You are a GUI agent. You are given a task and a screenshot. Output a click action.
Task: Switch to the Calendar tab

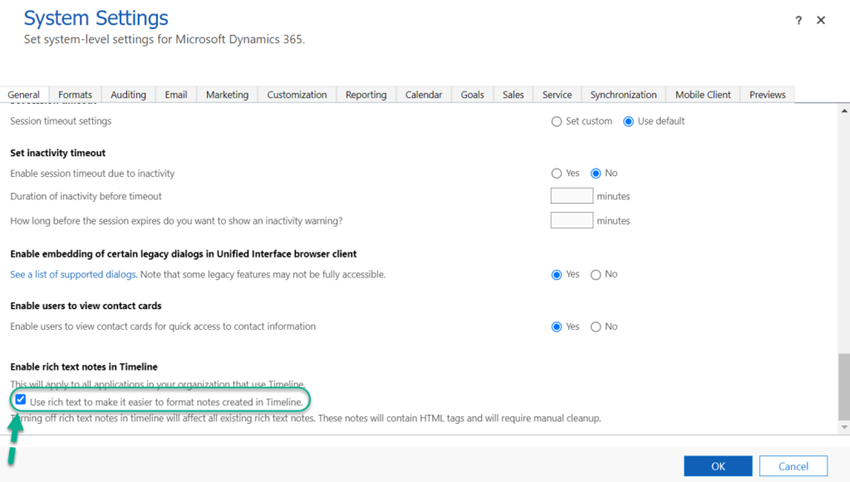423,94
